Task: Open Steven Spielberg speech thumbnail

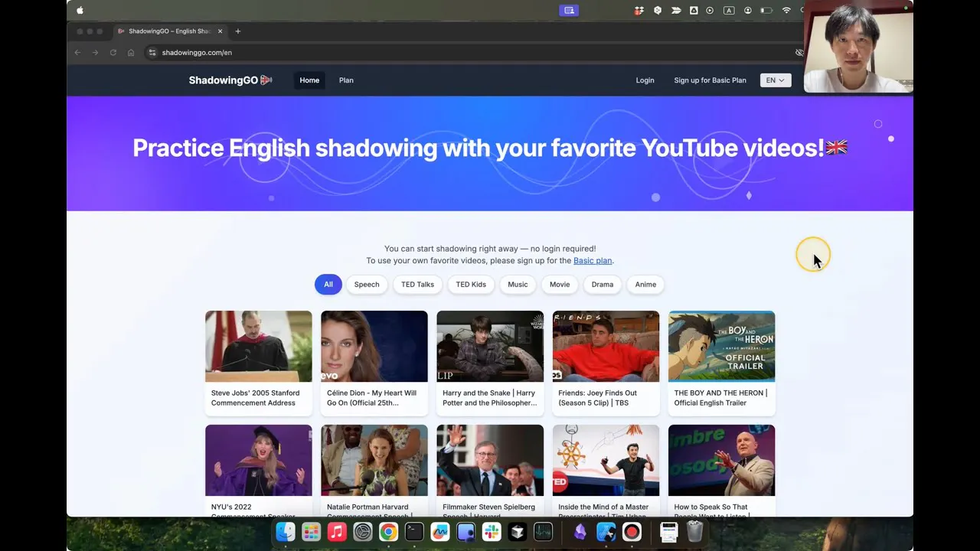Action: coord(490,460)
